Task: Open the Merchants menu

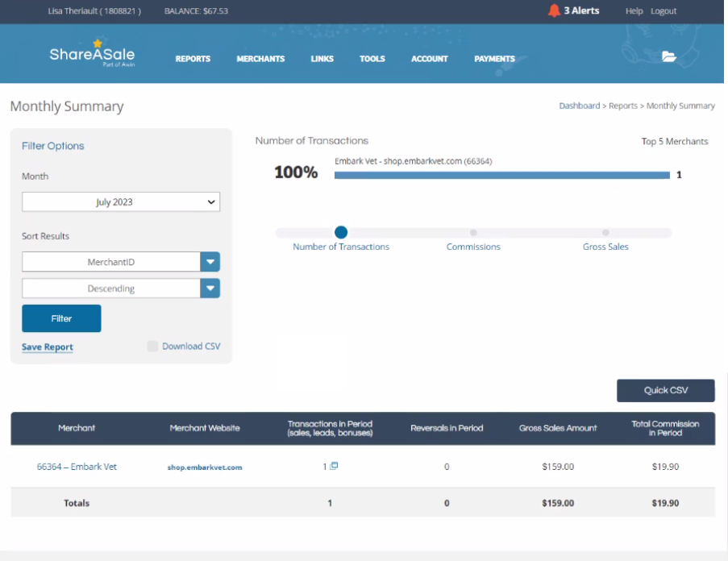Action: [x=260, y=59]
